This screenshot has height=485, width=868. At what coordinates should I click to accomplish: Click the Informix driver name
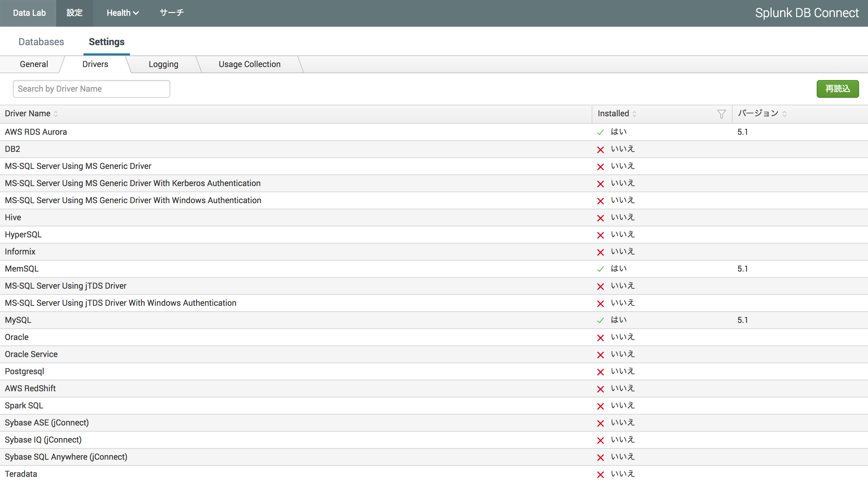20,252
